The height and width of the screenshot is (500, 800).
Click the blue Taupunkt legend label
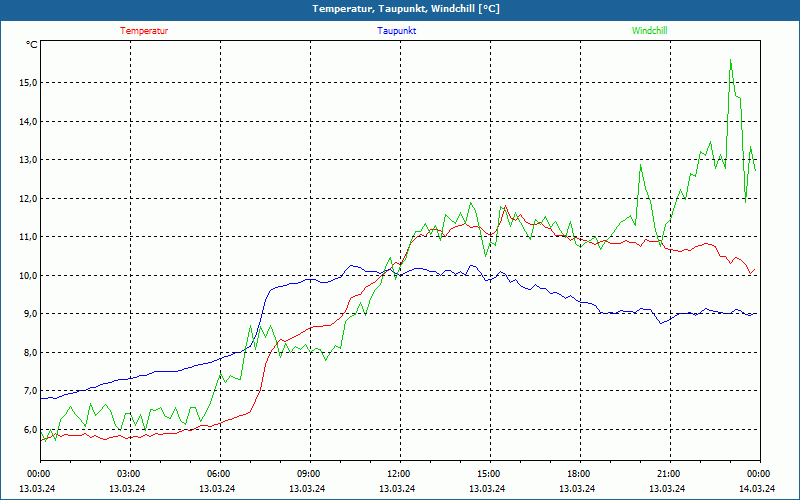tap(396, 31)
